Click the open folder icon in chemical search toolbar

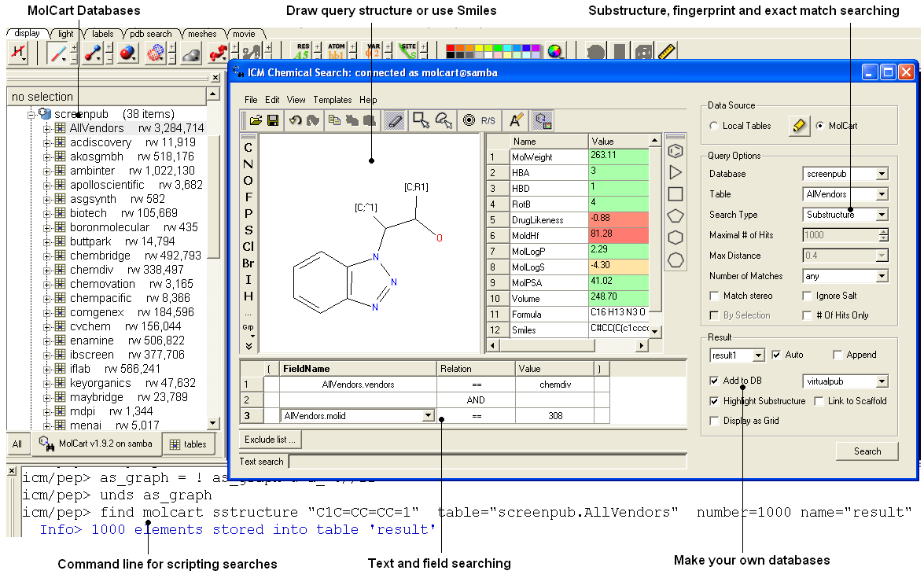click(x=256, y=120)
